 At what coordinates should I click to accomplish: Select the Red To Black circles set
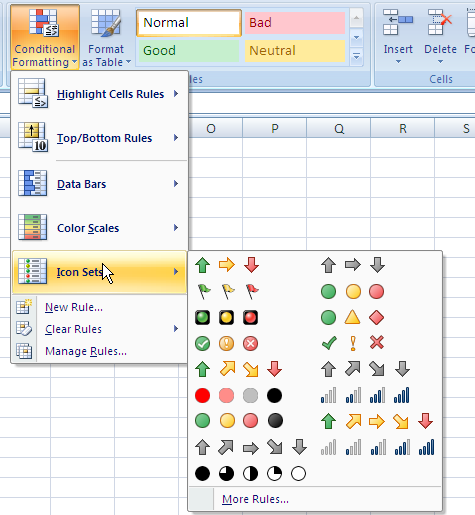tap(239, 396)
